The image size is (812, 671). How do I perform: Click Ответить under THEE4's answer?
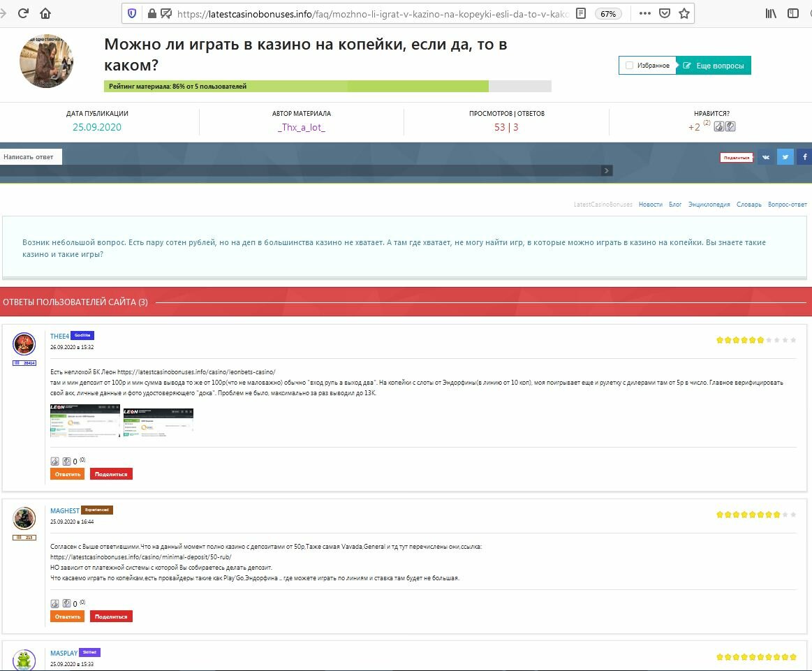[67, 474]
